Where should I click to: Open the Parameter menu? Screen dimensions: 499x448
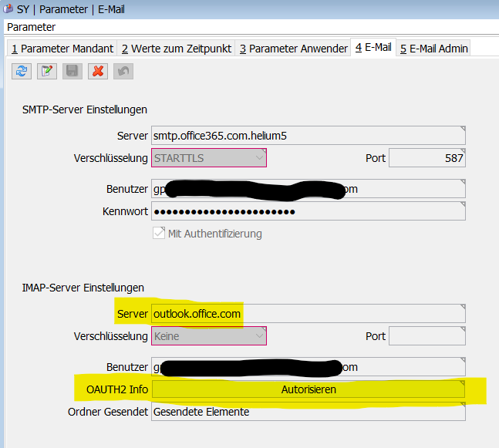(x=31, y=27)
